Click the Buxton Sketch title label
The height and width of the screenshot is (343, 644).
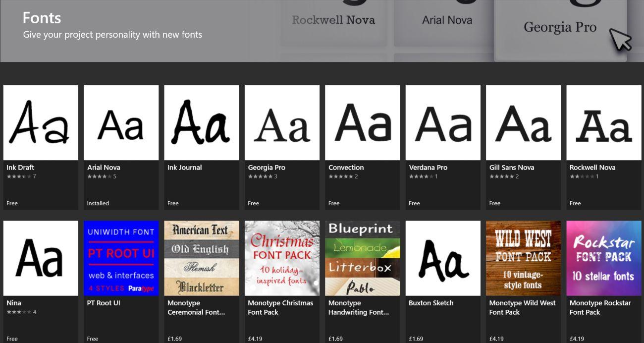(431, 303)
